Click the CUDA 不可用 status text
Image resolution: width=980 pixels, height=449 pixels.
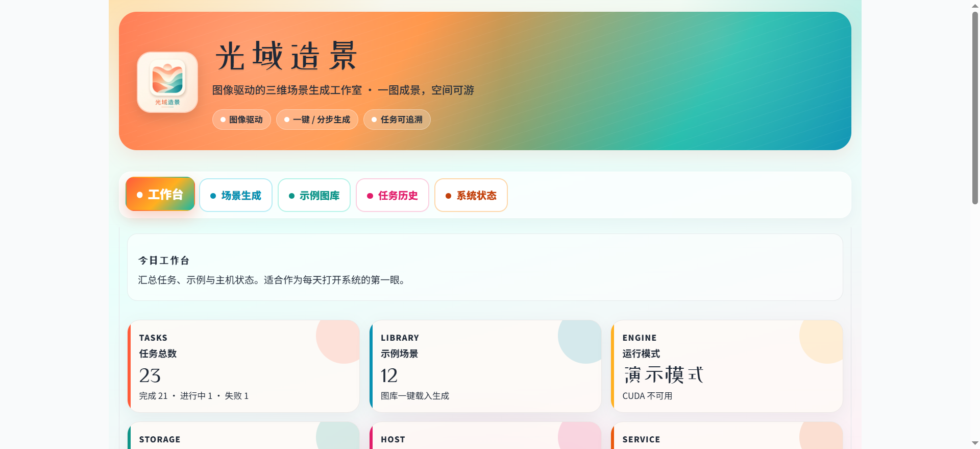point(647,396)
